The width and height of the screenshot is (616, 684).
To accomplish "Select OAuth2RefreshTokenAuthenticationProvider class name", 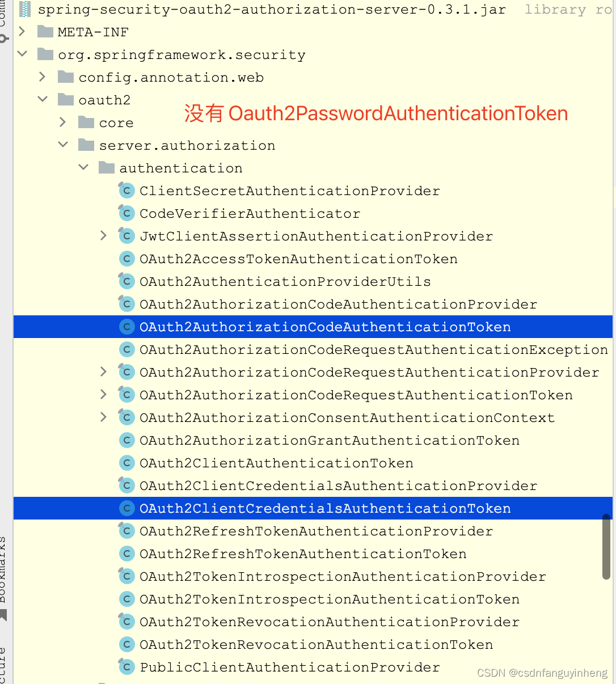I will (317, 531).
